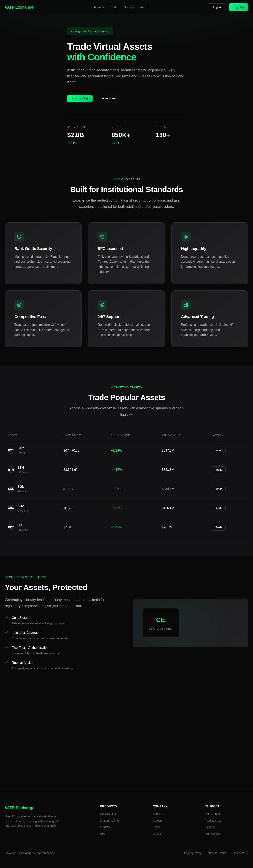
Task: Select the BTC coin icon in the asset table
Action: [11, 450]
